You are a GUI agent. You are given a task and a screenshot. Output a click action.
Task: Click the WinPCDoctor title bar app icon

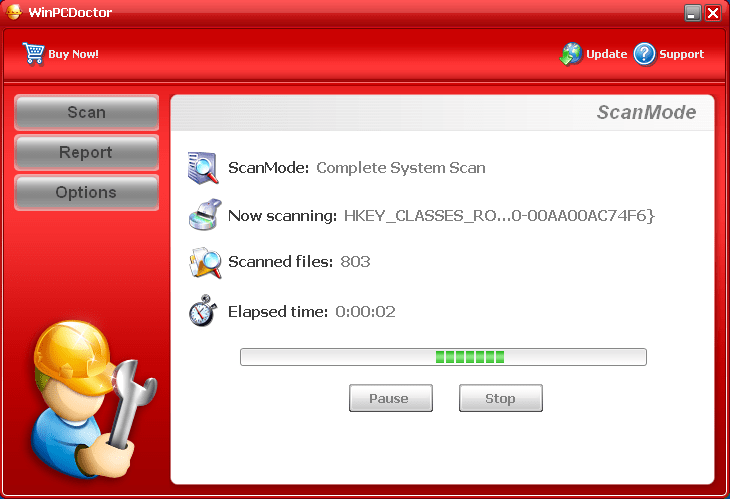(13, 12)
